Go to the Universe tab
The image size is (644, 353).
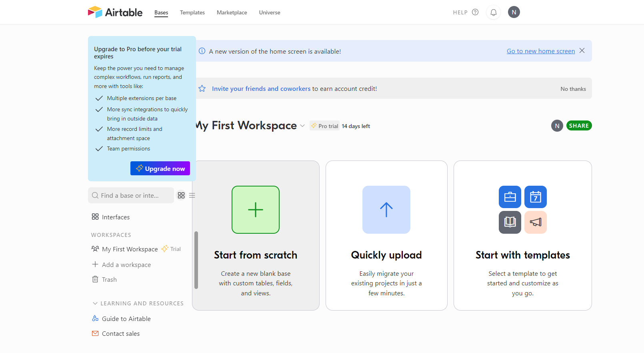pyautogui.click(x=270, y=12)
